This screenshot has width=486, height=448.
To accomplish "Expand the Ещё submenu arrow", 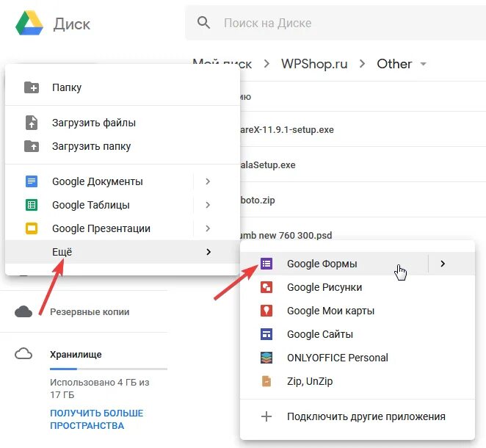I will pyautogui.click(x=208, y=252).
